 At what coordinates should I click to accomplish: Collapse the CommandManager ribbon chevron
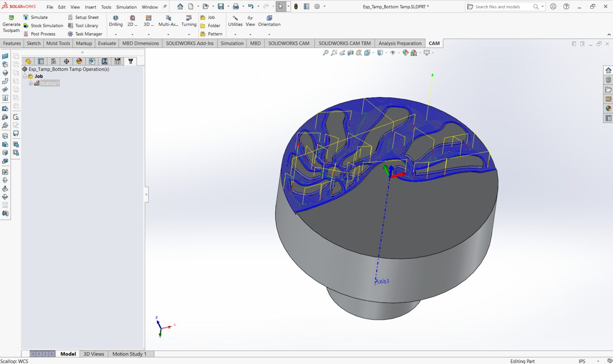(609, 34)
